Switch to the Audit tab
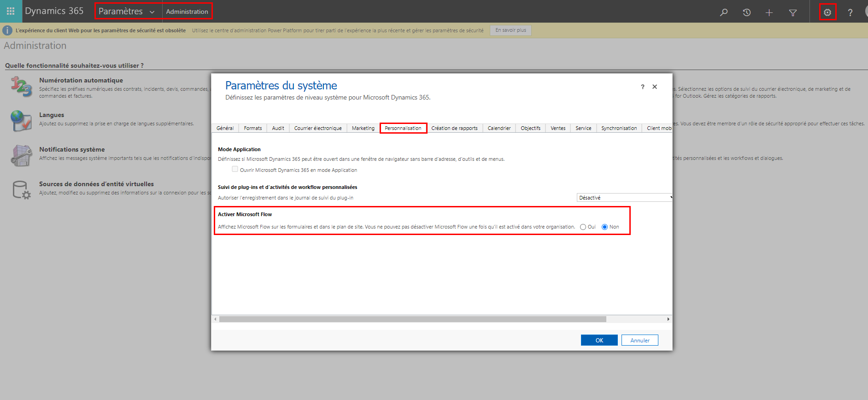 [278, 128]
